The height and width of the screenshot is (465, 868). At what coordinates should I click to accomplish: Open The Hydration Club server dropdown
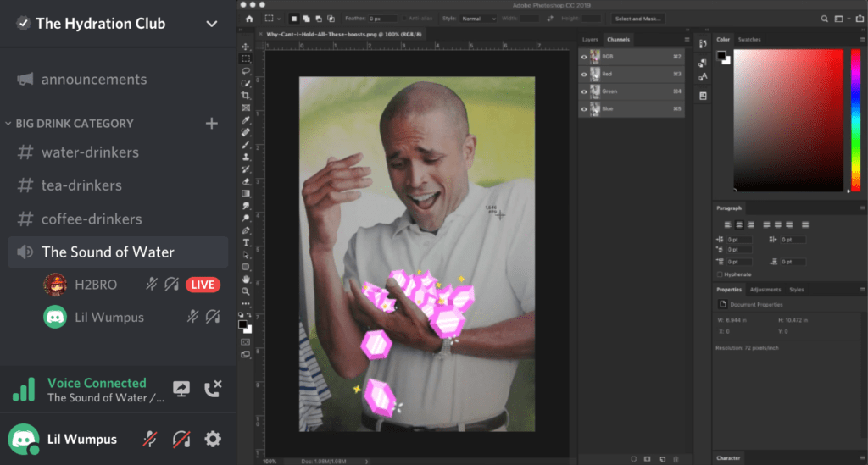click(212, 24)
